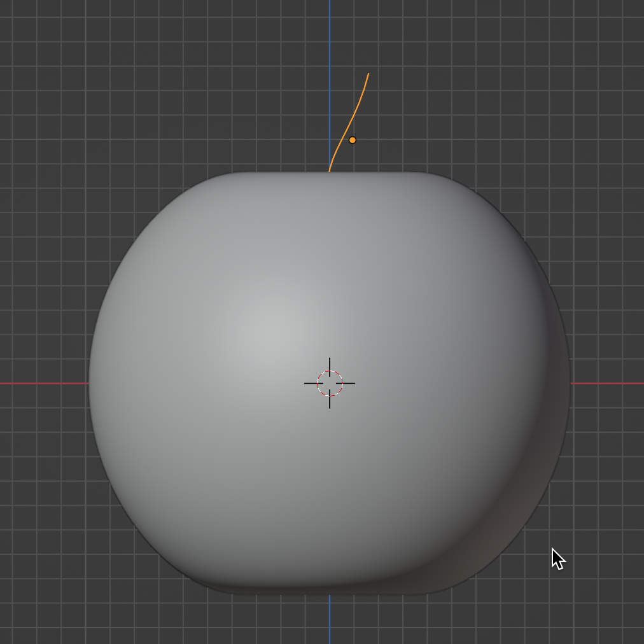Click the base of the orange curve
This screenshot has height=644, width=644.
(330, 170)
